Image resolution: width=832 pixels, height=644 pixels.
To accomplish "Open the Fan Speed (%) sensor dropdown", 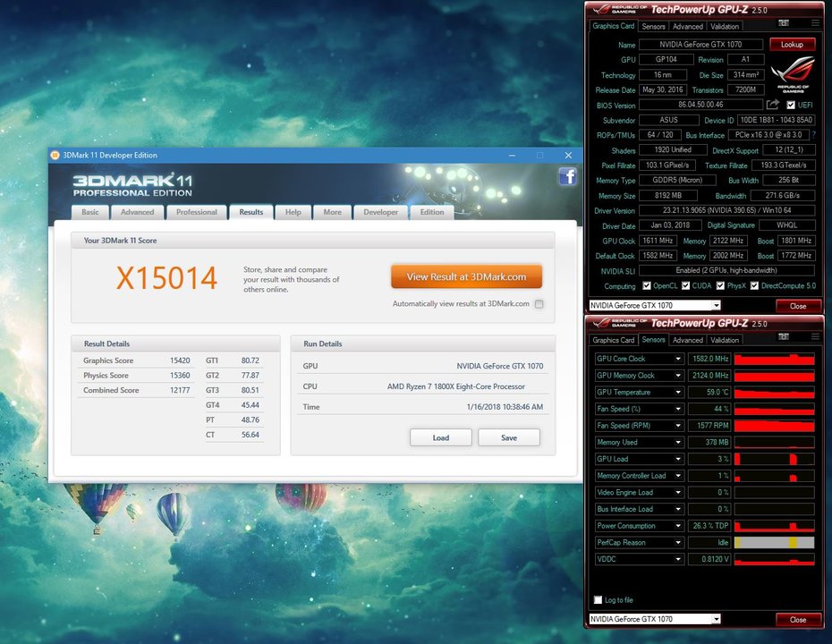I will [677, 409].
